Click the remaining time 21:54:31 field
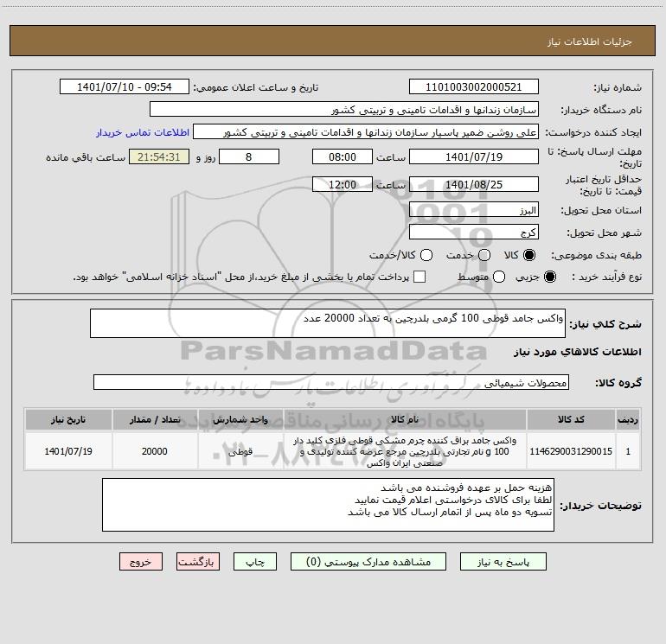 (x=159, y=156)
